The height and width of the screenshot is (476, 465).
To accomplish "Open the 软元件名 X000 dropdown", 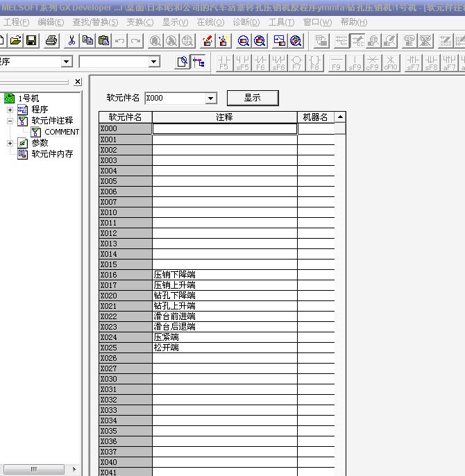I will [x=211, y=99].
